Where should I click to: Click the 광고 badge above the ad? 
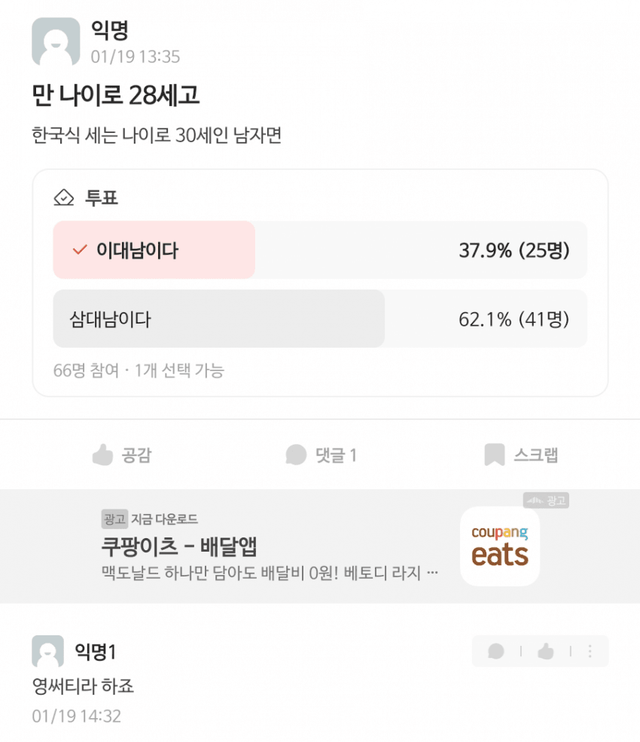click(x=545, y=499)
